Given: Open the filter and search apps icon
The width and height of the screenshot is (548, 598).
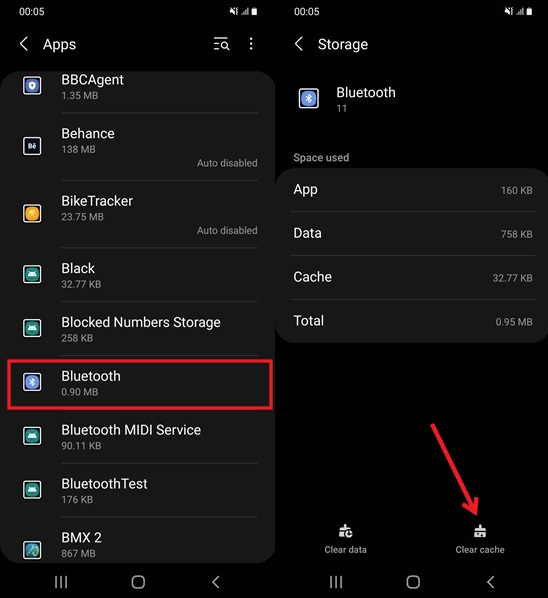Looking at the screenshot, I should point(221,44).
